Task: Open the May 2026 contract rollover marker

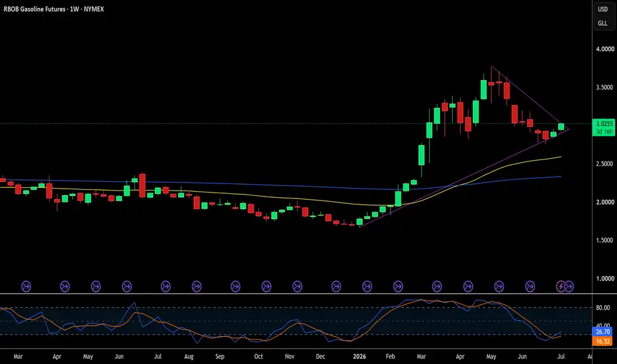Action: pyautogui.click(x=499, y=287)
